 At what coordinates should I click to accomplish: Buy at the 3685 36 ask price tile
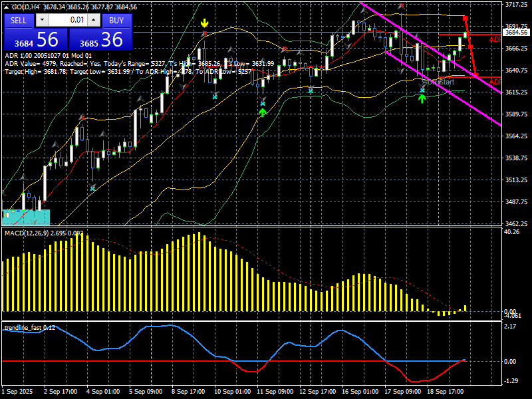pyautogui.click(x=101, y=39)
